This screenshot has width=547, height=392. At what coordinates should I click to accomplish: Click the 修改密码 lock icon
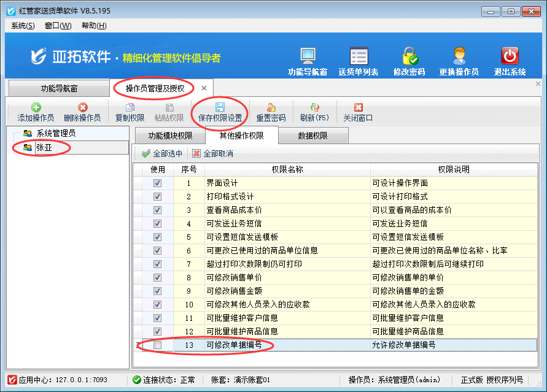(x=409, y=56)
